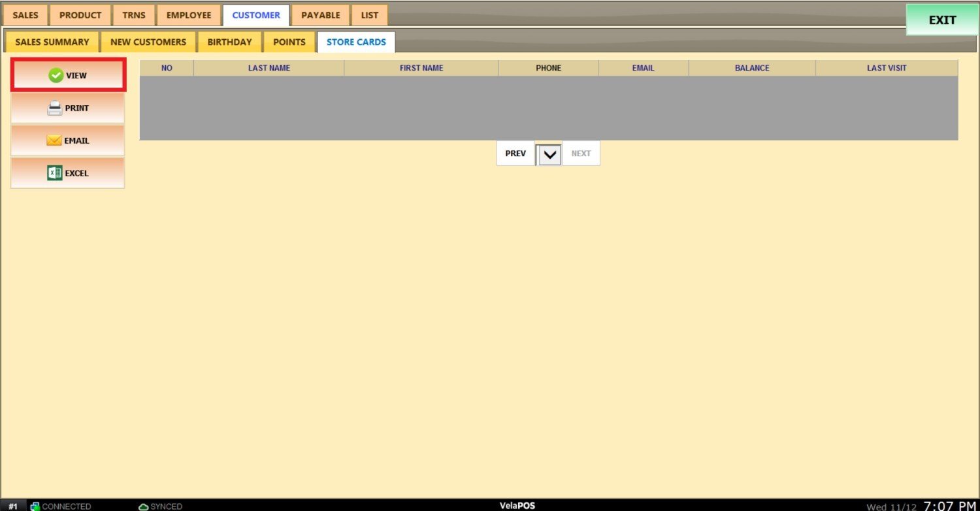Select the Payable tab

[321, 15]
